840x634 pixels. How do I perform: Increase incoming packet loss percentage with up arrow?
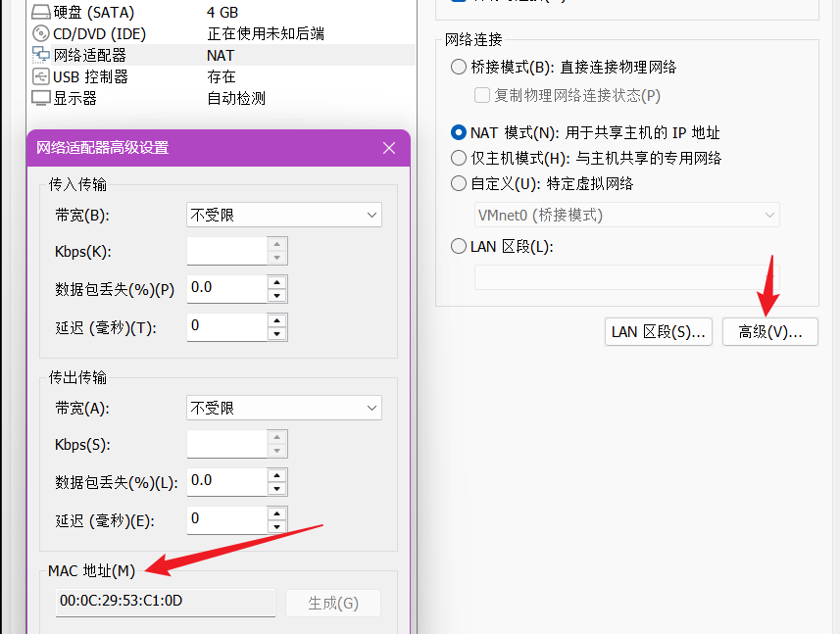tap(277, 282)
